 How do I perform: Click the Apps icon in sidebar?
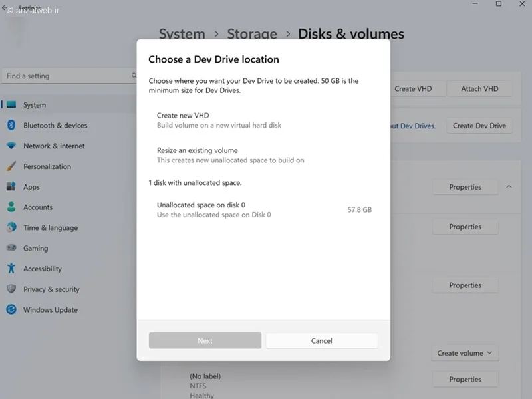click(11, 187)
